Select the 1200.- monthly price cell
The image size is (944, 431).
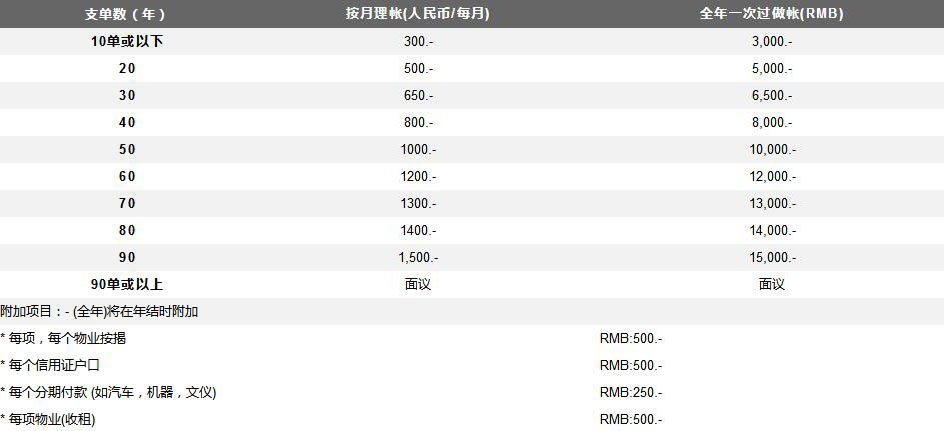pos(418,176)
